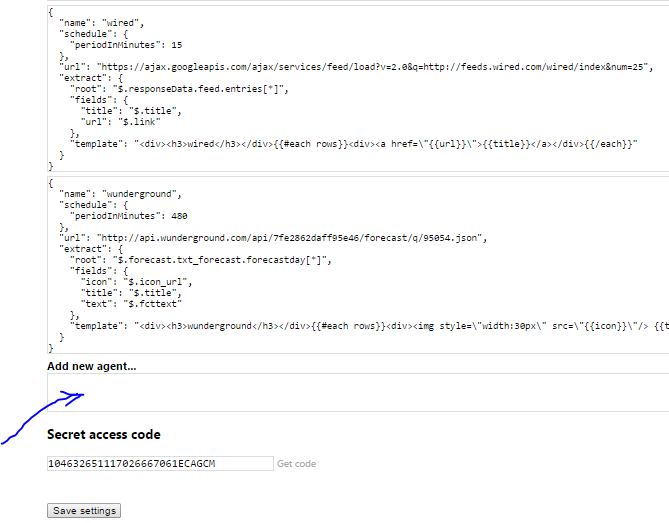The image size is (669, 523).
Task: Click the wired "title": "$.title" line
Action: pyautogui.click(x=131, y=111)
